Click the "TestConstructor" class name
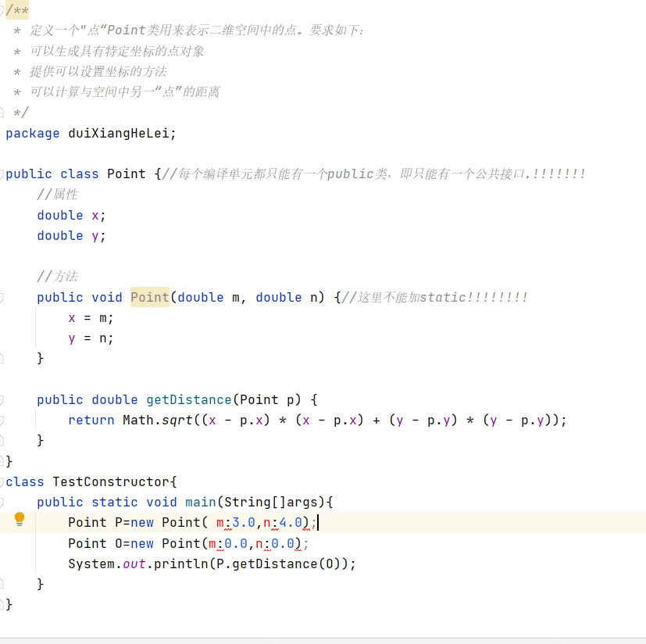 111,481
